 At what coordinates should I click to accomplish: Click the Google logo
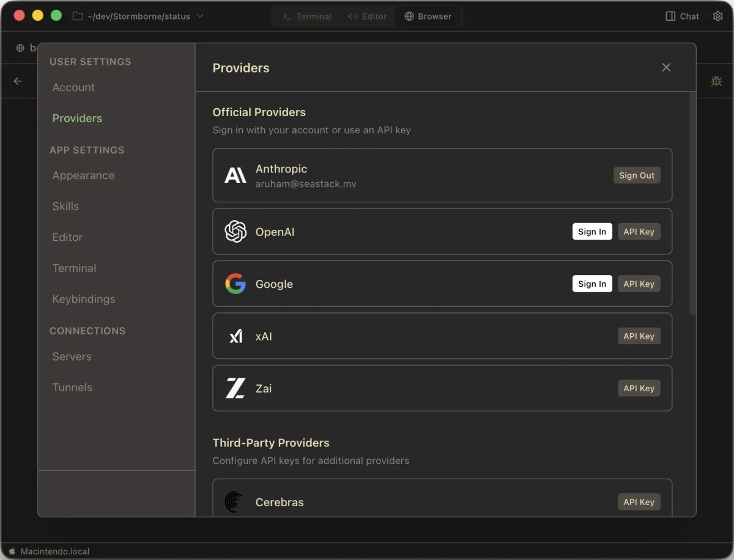coord(235,283)
